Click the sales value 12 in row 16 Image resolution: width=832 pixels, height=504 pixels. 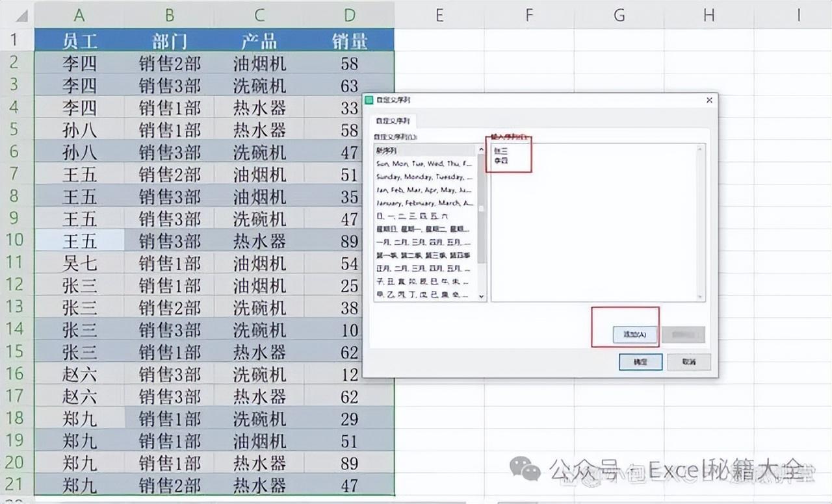coord(350,374)
